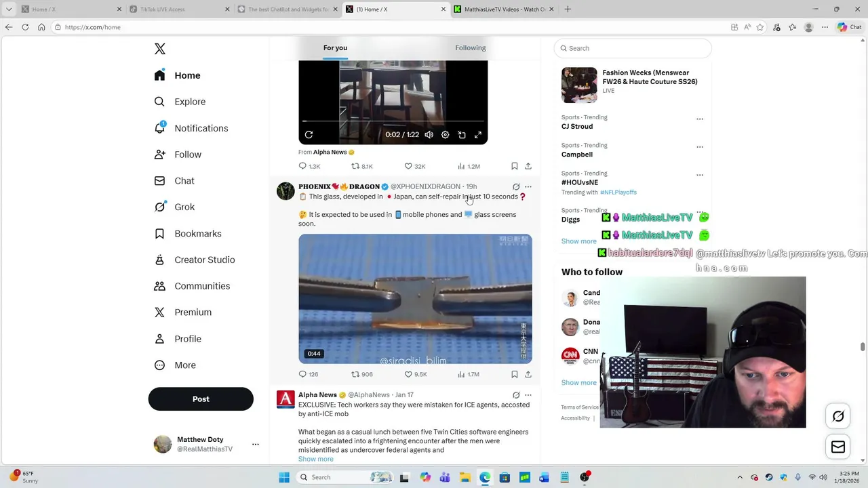Image resolution: width=868 pixels, height=488 pixels.
Task: Open Chat in sidebar
Action: pyautogui.click(x=175, y=181)
